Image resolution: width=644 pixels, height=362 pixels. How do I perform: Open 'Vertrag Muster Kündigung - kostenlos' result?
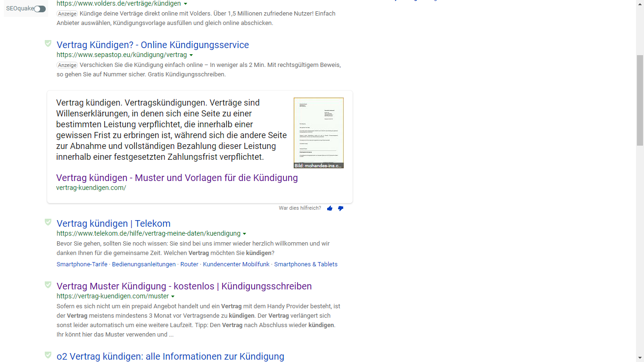pyautogui.click(x=184, y=286)
